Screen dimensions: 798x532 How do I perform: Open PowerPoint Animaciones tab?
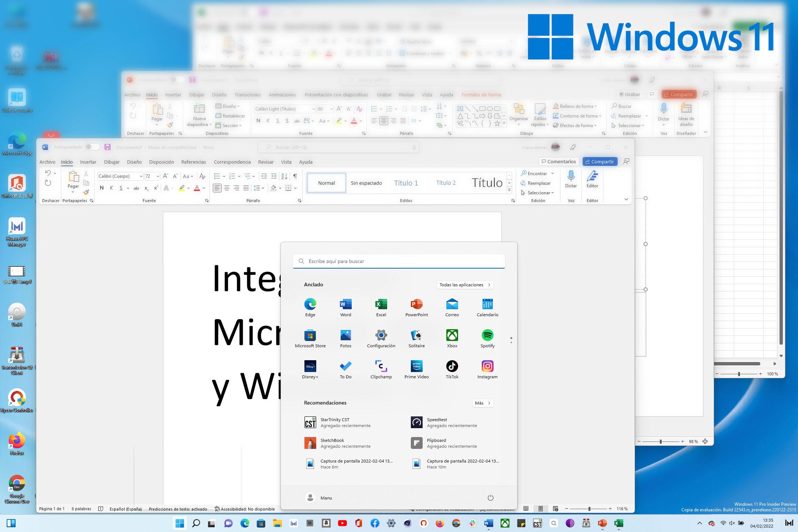click(282, 95)
